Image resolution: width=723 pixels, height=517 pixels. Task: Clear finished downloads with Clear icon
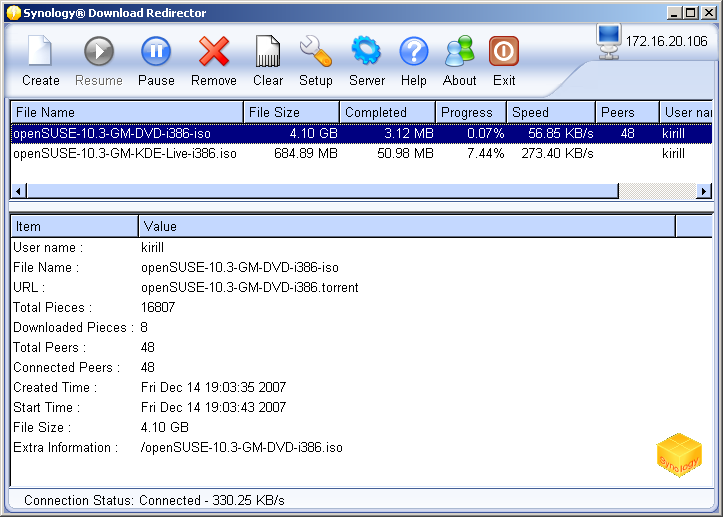click(267, 51)
